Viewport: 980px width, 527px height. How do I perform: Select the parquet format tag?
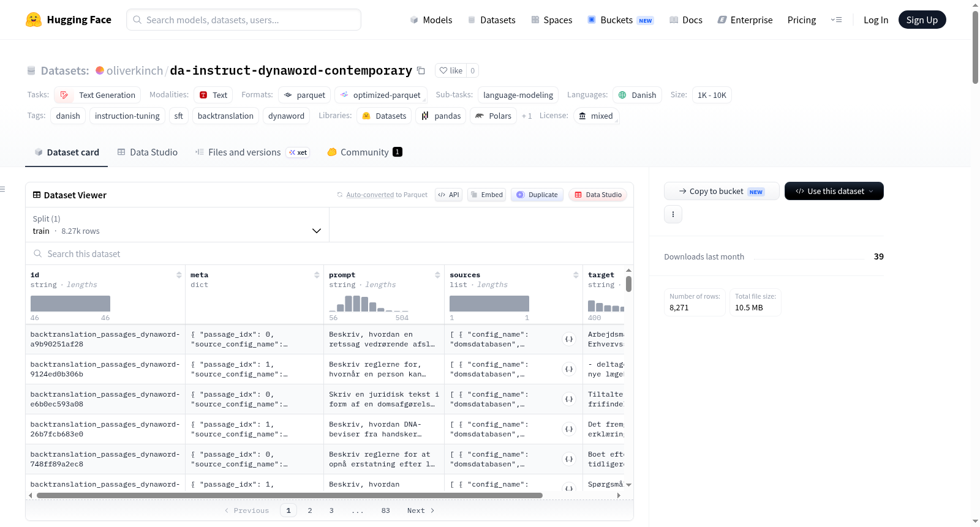click(x=304, y=95)
